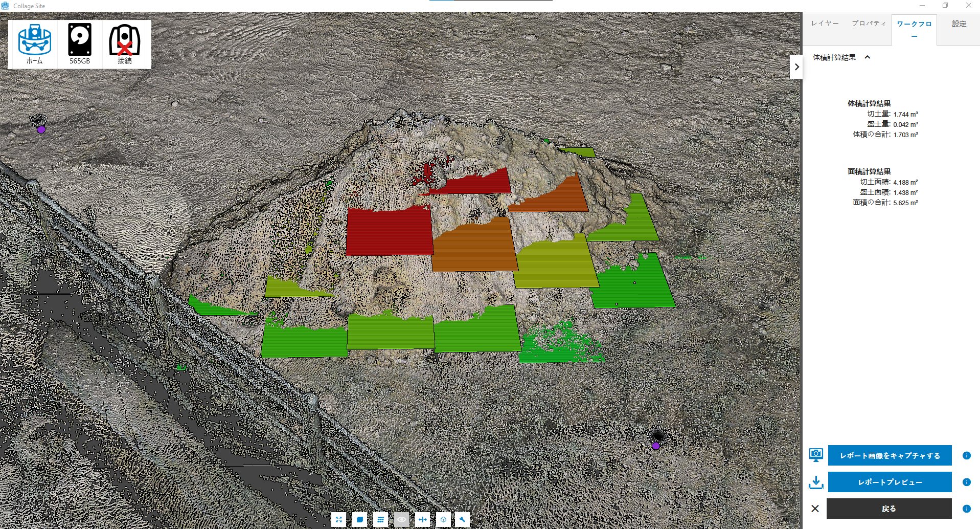Click the split-view arrows icon
The height and width of the screenshot is (529, 980).
(422, 519)
